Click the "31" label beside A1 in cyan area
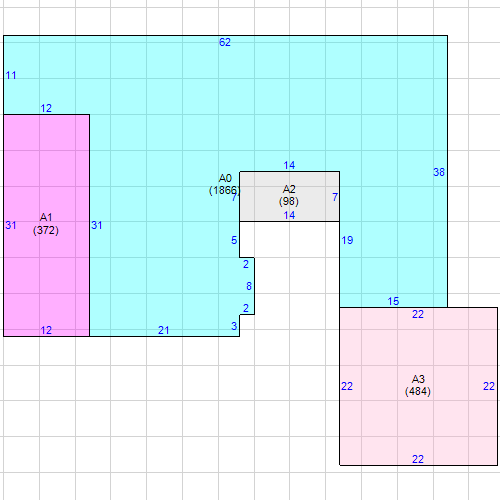This screenshot has height=500, width=500. pyautogui.click(x=97, y=225)
